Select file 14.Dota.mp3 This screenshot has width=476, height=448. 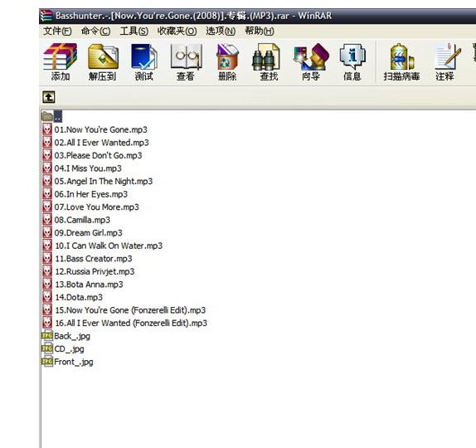(73, 297)
